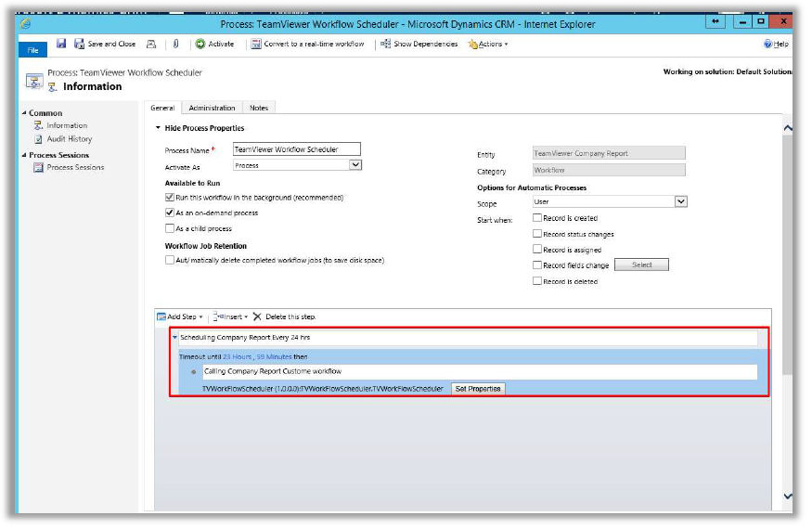The height and width of the screenshot is (529, 812).
Task: Click the paperclip attach icon
Action: [174, 44]
